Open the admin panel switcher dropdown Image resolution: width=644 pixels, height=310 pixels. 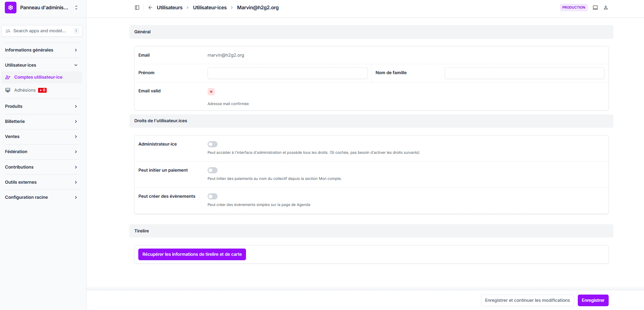click(x=76, y=8)
